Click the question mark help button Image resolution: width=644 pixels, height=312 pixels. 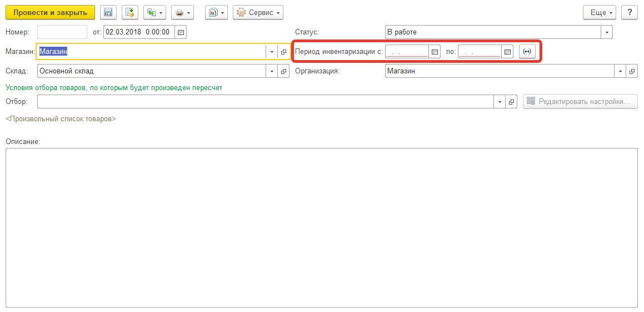point(629,13)
